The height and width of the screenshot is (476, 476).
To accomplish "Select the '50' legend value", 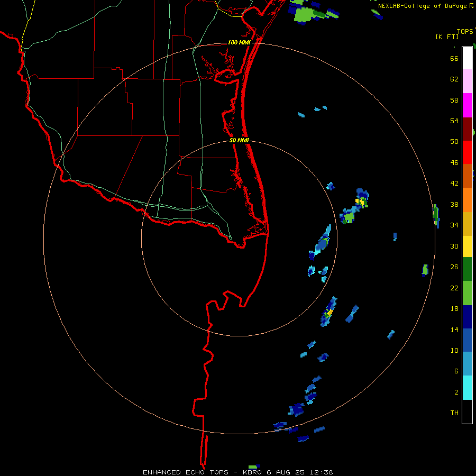I will [454, 142].
